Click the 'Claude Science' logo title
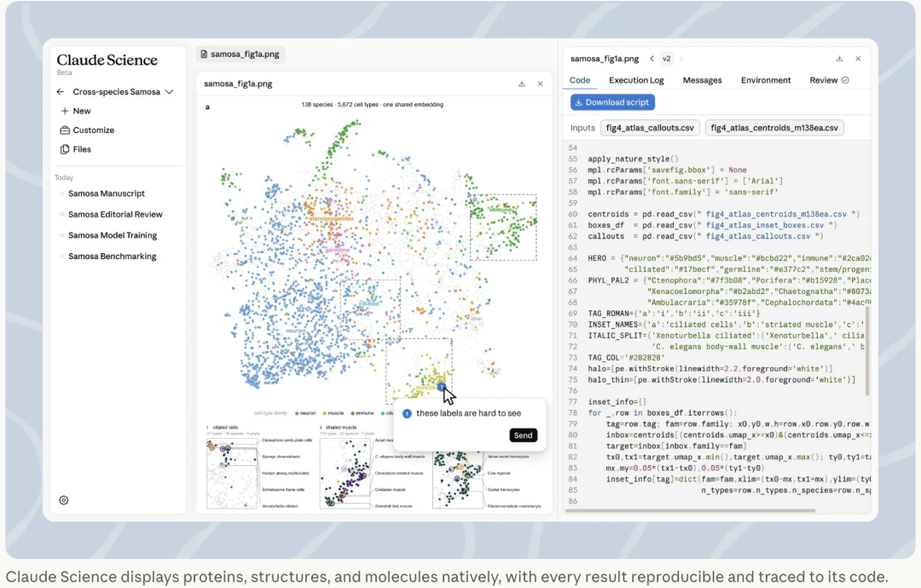The width and height of the screenshot is (921, 588). tap(107, 60)
